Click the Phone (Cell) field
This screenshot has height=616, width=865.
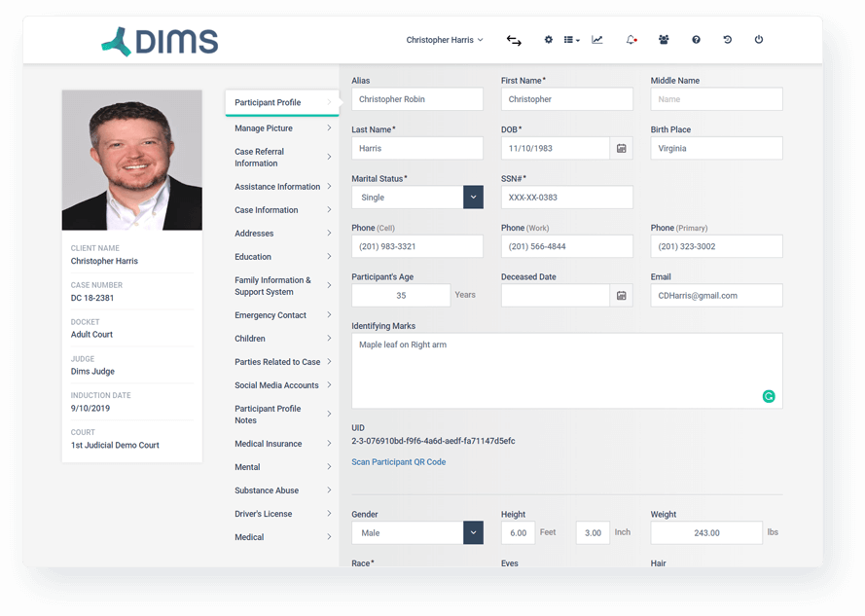[x=417, y=247]
